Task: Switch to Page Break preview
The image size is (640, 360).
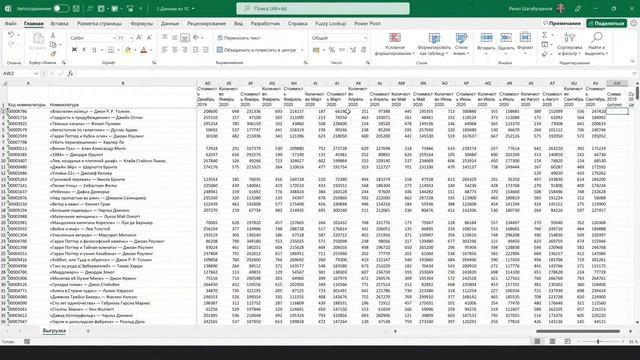Action: (567, 341)
